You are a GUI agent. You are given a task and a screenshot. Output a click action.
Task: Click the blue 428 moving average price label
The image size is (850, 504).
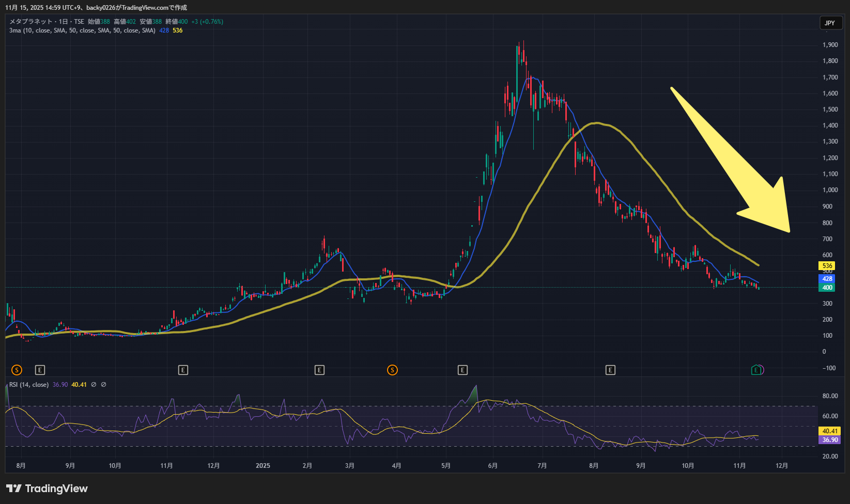coord(827,279)
